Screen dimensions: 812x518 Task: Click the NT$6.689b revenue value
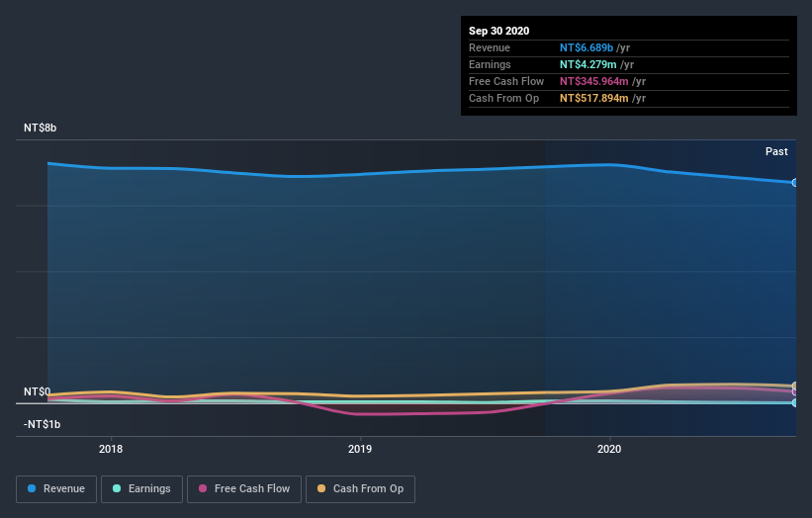586,47
